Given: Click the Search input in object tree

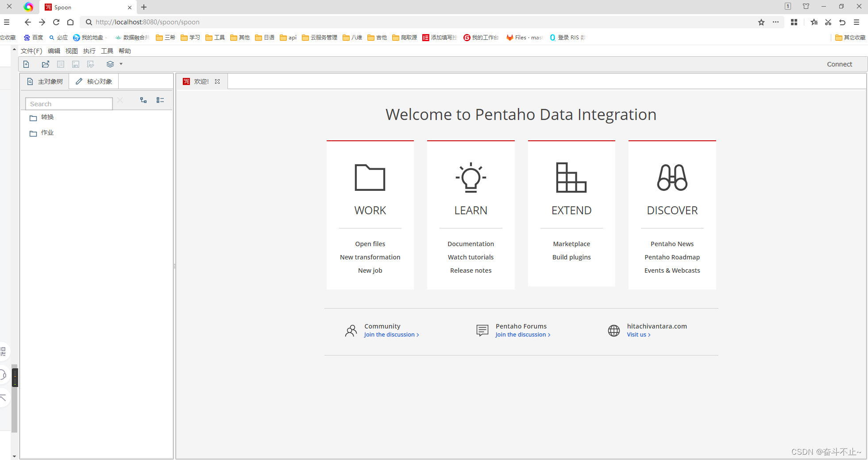Looking at the screenshot, I should pos(69,104).
